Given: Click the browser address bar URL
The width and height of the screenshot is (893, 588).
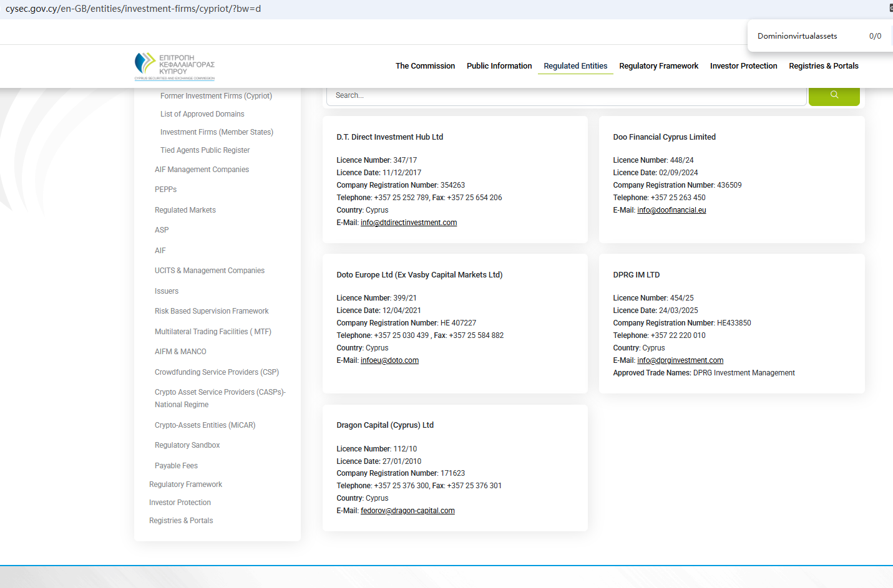Looking at the screenshot, I should click(x=134, y=9).
